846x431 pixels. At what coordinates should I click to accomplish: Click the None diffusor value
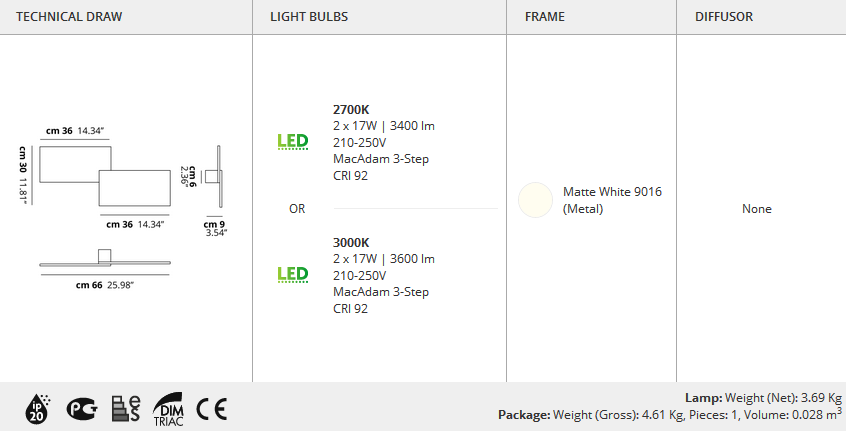756,209
